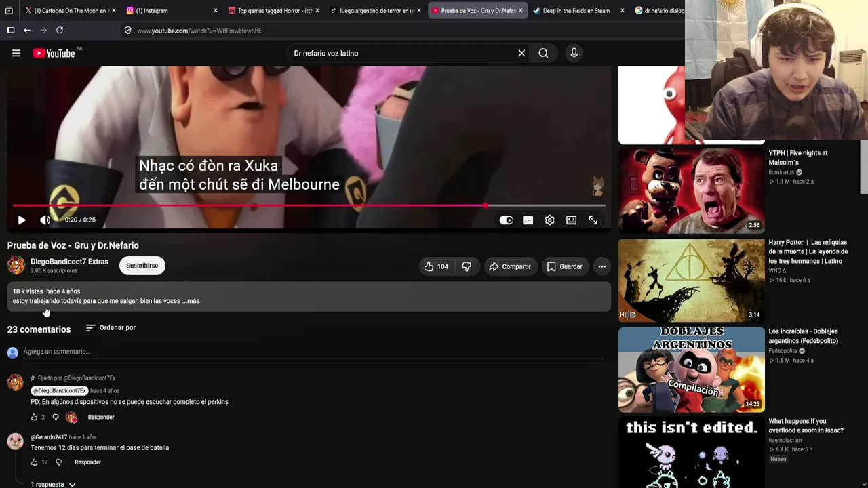Dislike the pinned perkins comment
The width and height of the screenshot is (868, 488).
[x=56, y=417]
